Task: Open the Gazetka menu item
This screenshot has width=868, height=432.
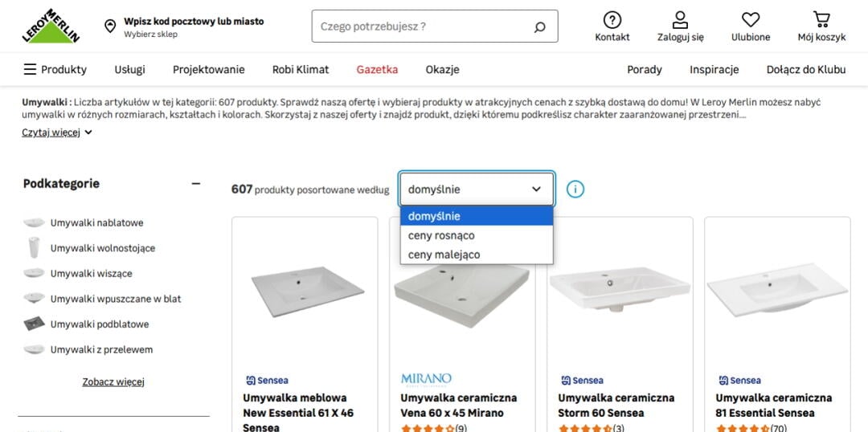Action: [377, 69]
